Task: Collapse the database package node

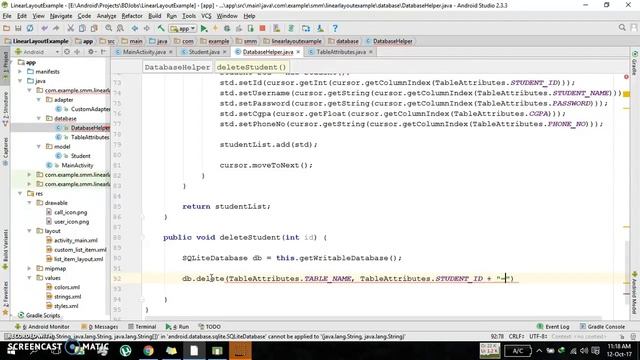Action: coord(39,118)
